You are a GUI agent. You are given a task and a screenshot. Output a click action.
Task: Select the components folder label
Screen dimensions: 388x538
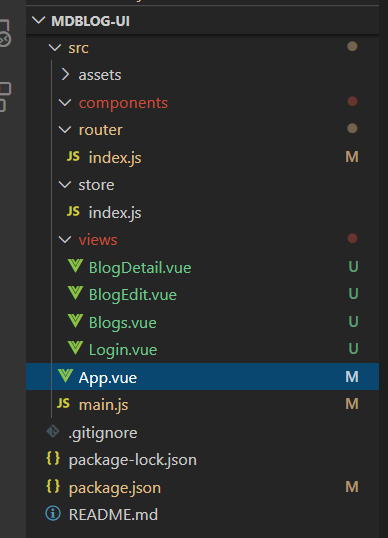tap(123, 103)
